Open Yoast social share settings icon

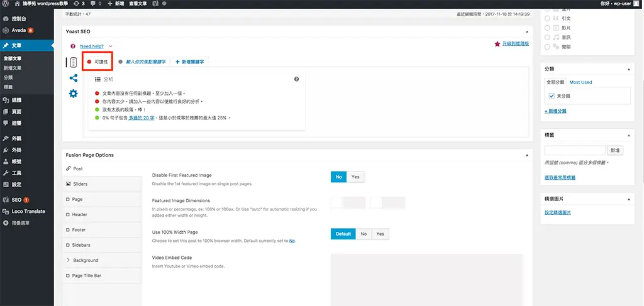point(73,78)
